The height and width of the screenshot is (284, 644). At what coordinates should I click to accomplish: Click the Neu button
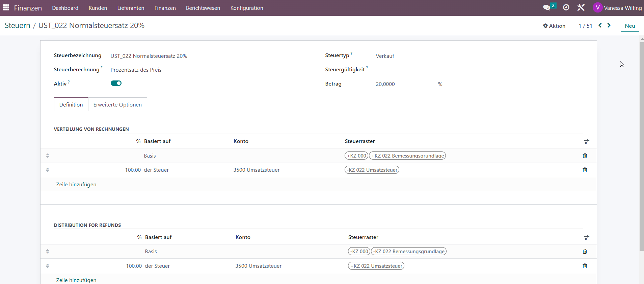click(630, 25)
